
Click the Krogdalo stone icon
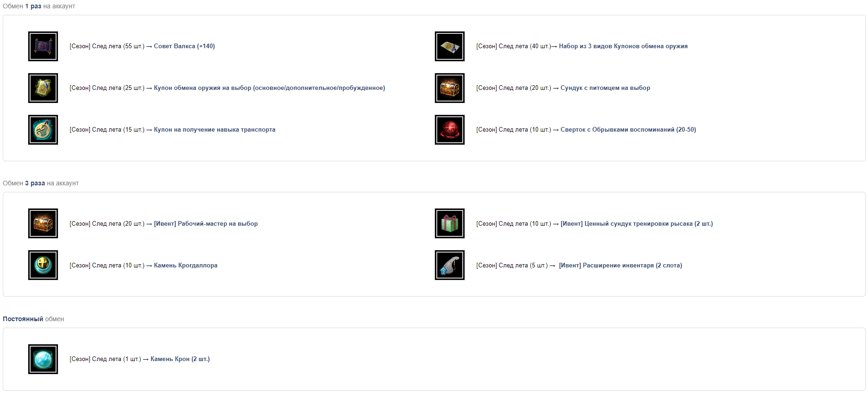[43, 265]
